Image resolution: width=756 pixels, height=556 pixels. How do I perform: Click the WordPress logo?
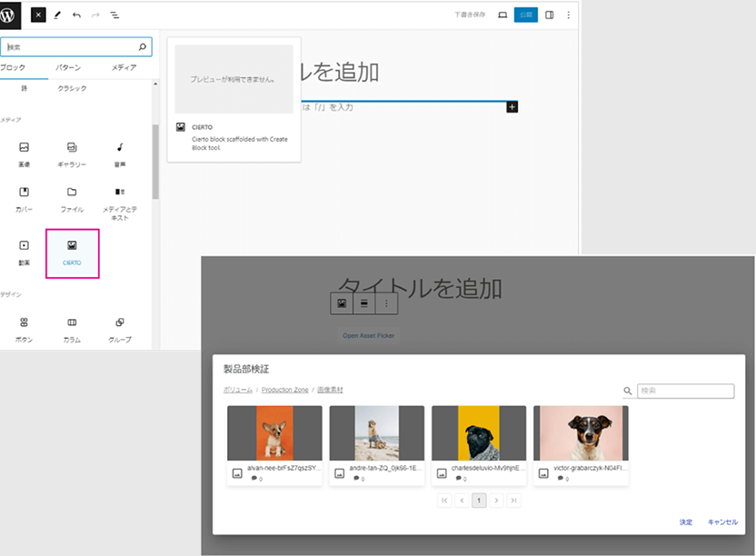[x=9, y=15]
